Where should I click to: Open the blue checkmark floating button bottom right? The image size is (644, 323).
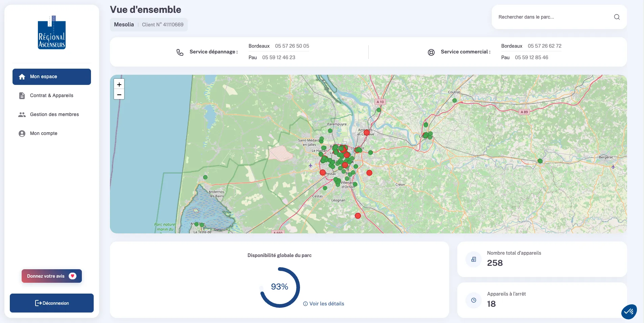point(629,312)
